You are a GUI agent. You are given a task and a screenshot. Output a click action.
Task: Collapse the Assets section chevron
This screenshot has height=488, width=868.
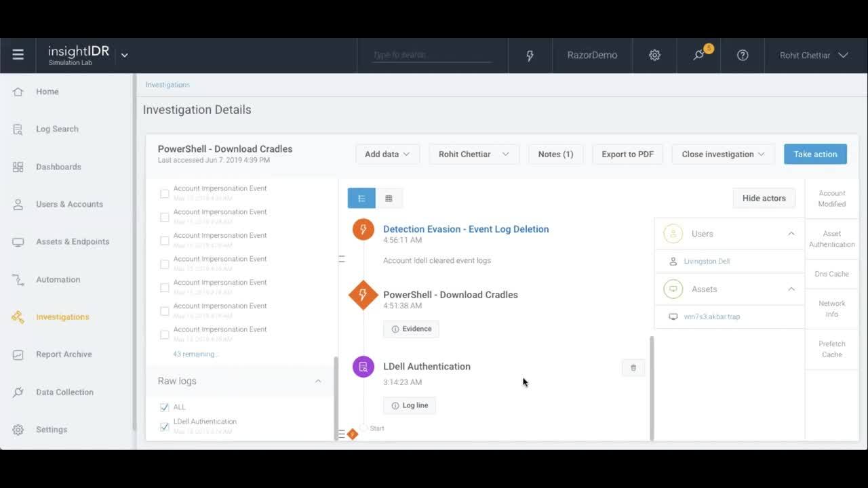point(791,289)
